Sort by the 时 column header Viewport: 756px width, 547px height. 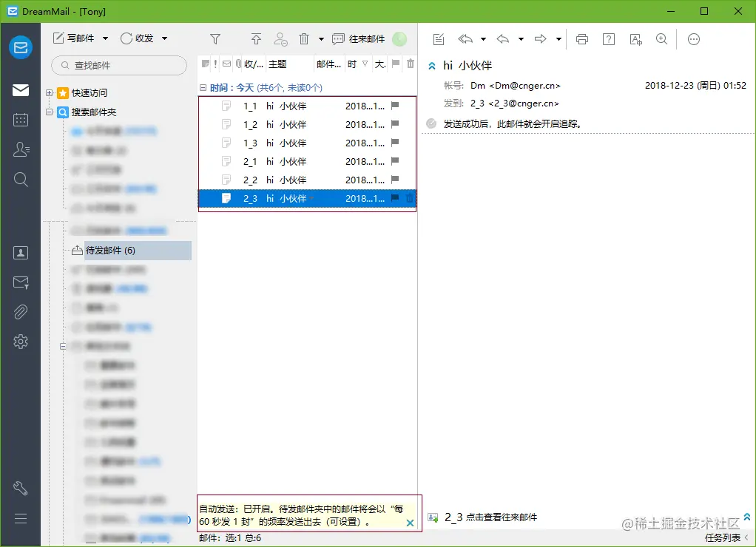click(358, 64)
